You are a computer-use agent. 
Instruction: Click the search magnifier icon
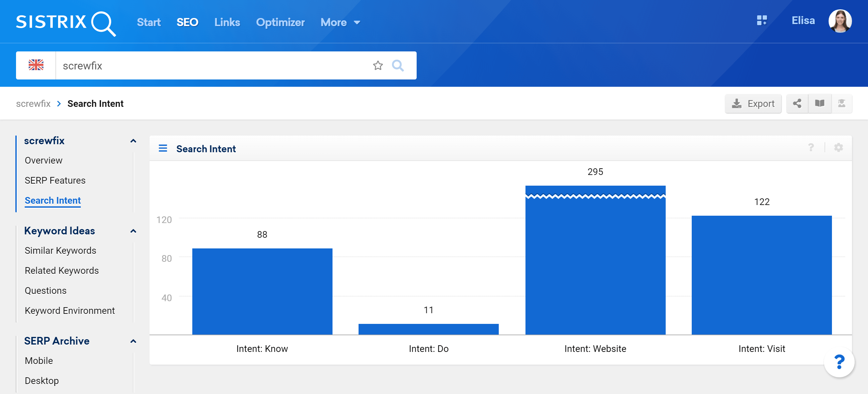coord(398,65)
